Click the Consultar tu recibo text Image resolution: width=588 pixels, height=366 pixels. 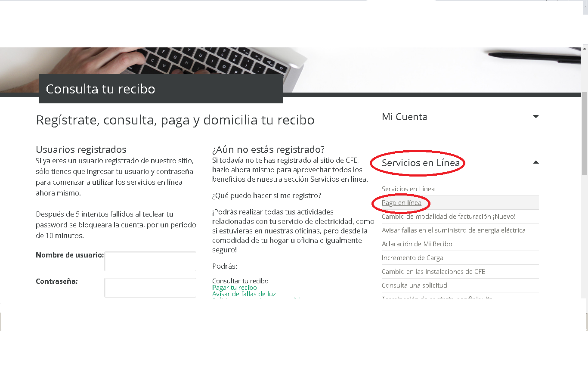pos(240,281)
